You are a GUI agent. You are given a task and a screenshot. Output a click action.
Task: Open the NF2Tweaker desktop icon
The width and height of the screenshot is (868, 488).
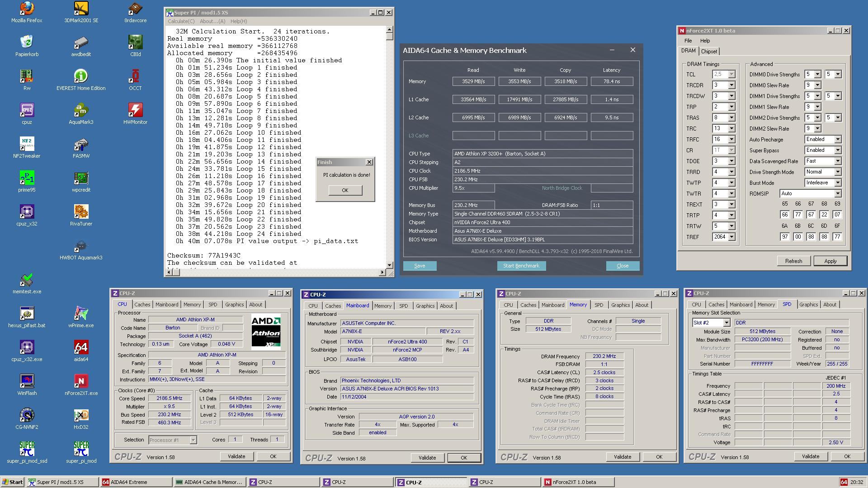(x=27, y=148)
